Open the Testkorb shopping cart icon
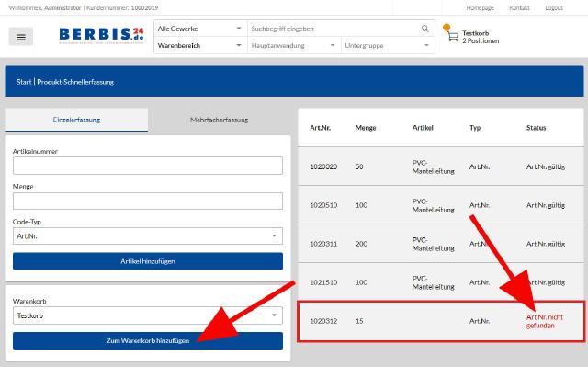 point(451,35)
